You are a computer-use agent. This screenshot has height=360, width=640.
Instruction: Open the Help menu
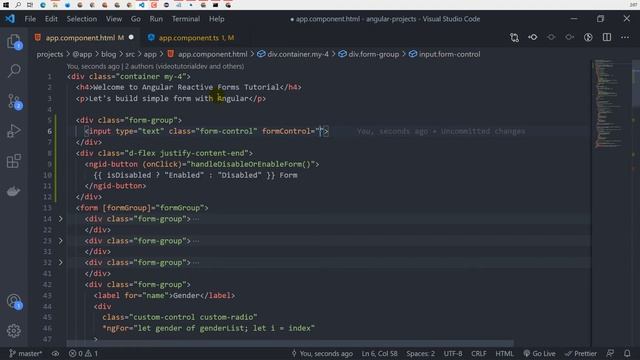click(x=217, y=19)
